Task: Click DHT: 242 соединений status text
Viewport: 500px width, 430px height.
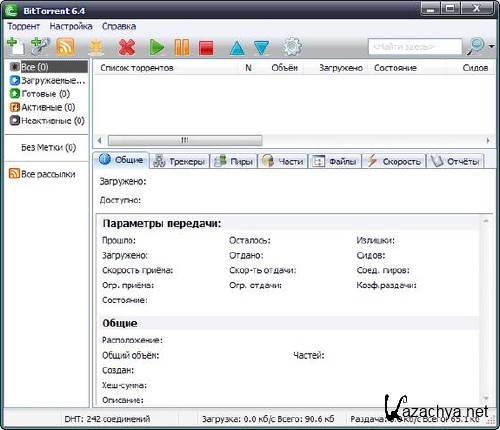Action: (107, 419)
